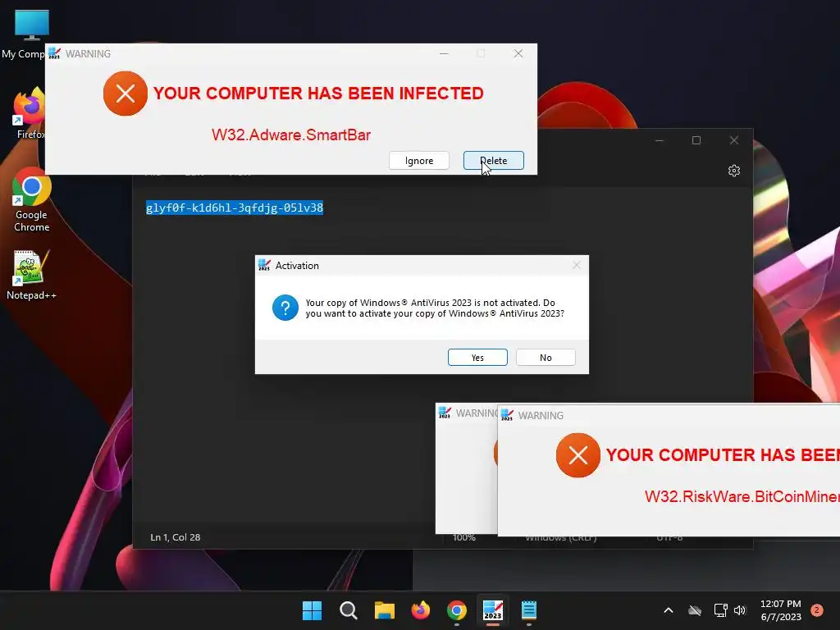The width and height of the screenshot is (840, 630).
Task: Click the top WARNING window title icon
Action: (55, 53)
